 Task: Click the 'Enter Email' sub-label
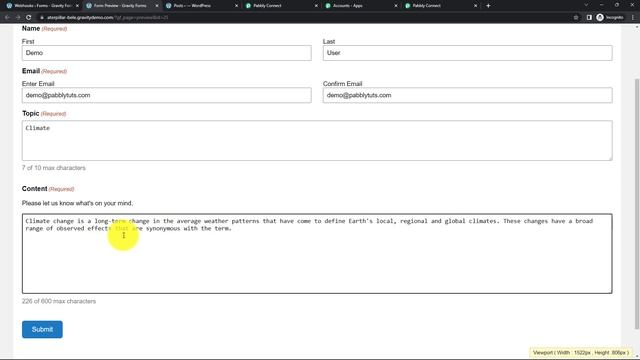tap(38, 84)
